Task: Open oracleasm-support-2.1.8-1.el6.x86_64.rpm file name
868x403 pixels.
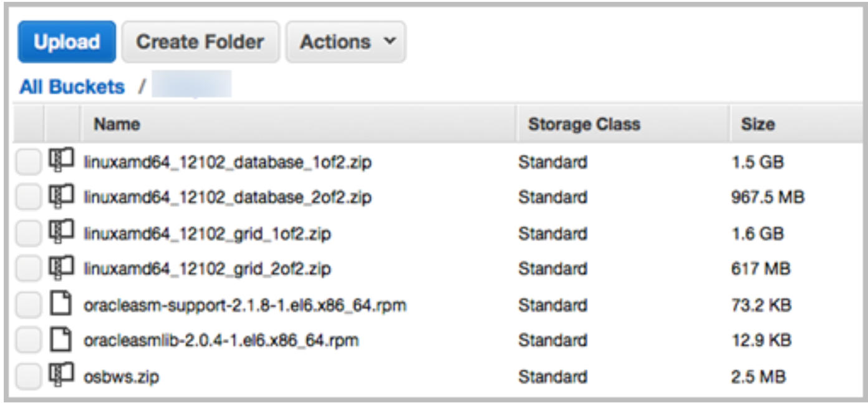Action: click(245, 306)
